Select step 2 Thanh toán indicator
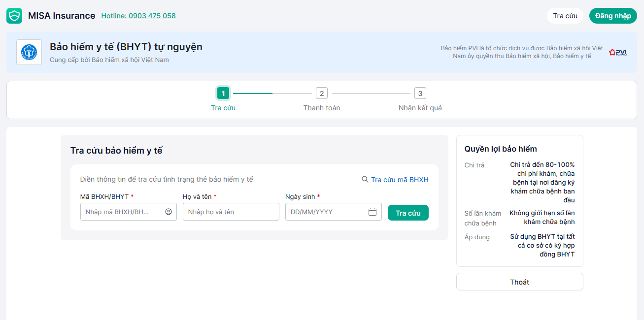644x320 pixels. pyautogui.click(x=321, y=93)
